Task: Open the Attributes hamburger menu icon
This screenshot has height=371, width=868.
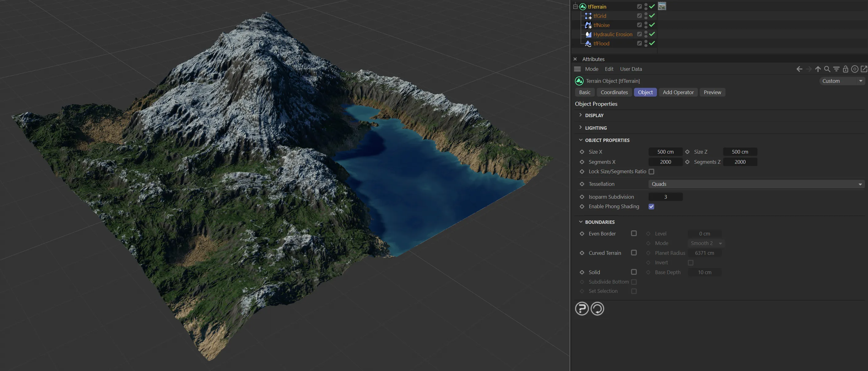Action: pos(577,69)
